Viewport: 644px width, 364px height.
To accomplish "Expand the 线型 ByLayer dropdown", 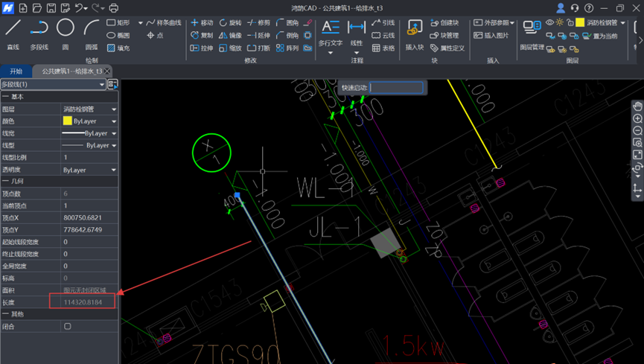I will [114, 146].
